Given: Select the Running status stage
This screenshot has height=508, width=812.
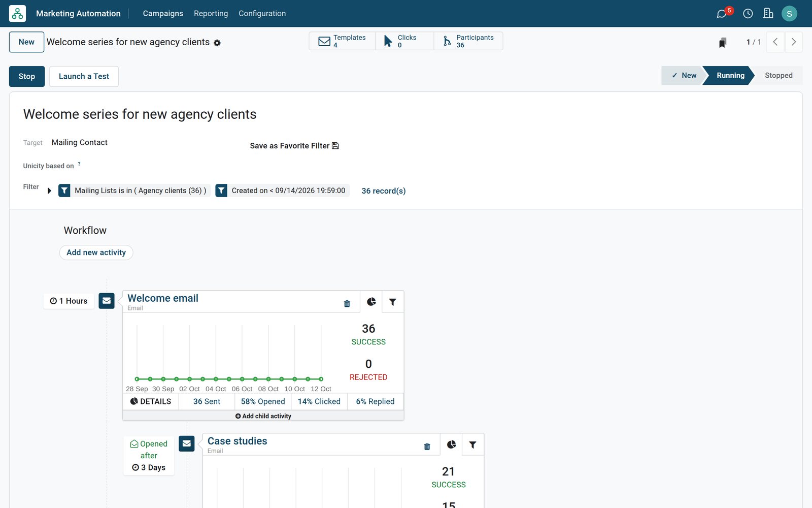Looking at the screenshot, I should pyautogui.click(x=730, y=76).
